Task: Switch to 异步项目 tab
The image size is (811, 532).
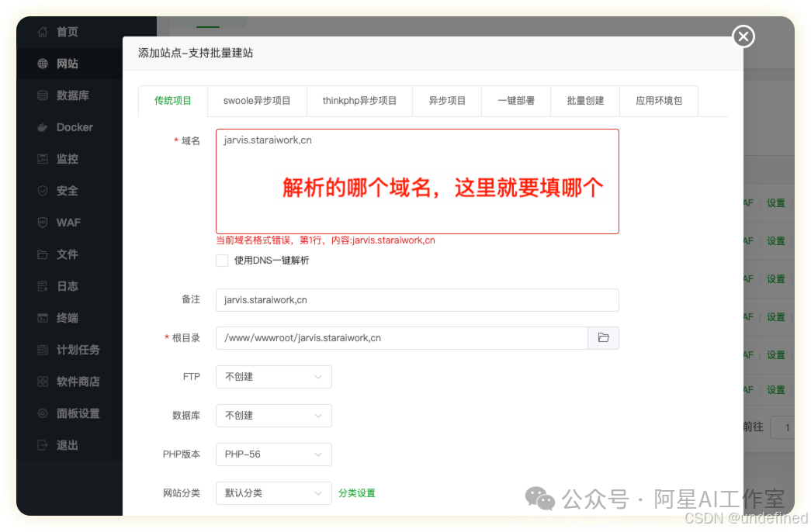Action: (447, 101)
